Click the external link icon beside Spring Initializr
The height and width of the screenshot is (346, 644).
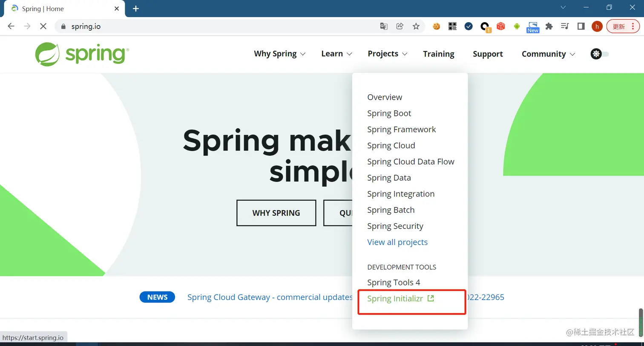click(431, 298)
